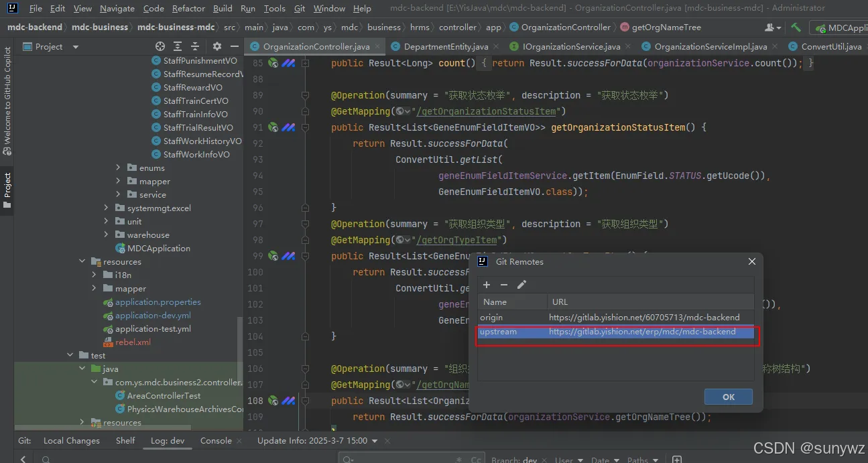Click gutter web icon at line 85
The width and height of the screenshot is (868, 463).
click(273, 63)
